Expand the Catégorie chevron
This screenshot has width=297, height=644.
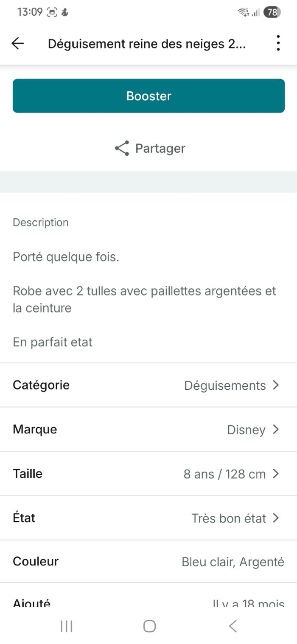[276, 385]
